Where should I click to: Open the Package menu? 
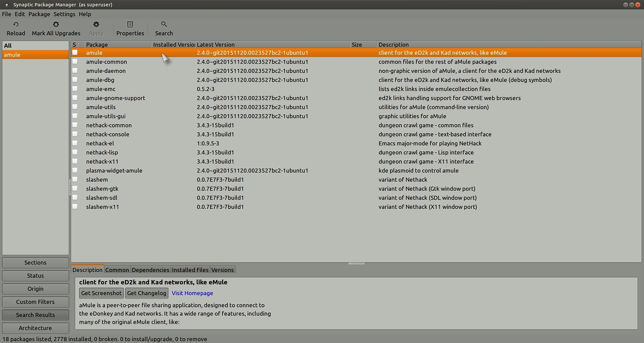(39, 14)
